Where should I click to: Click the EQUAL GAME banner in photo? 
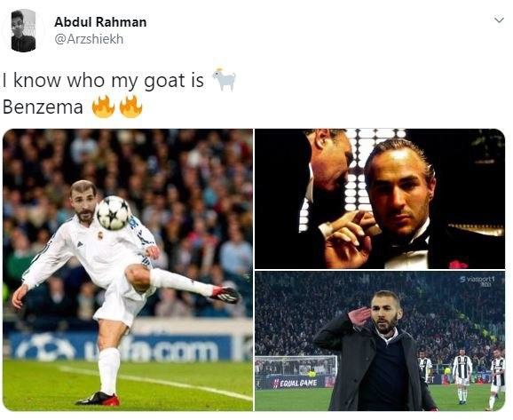296,383
